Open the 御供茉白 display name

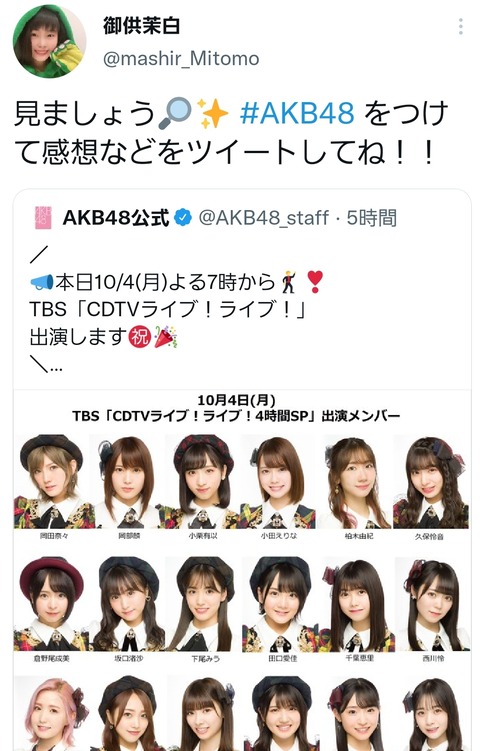coord(141,25)
